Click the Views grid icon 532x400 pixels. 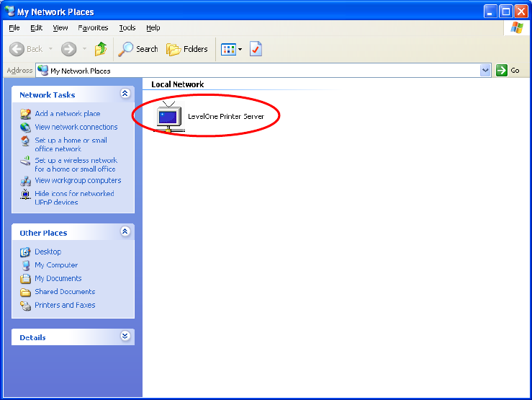(x=228, y=50)
